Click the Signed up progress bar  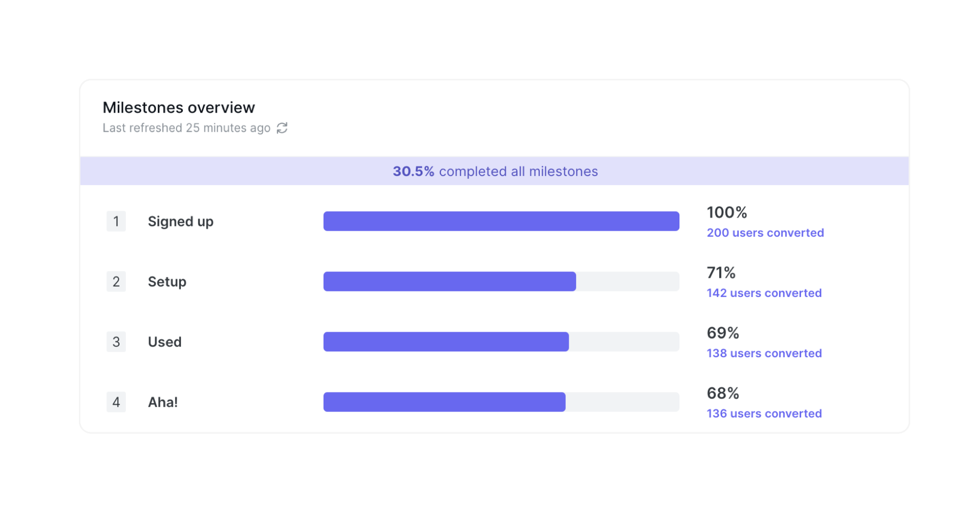[x=501, y=221]
